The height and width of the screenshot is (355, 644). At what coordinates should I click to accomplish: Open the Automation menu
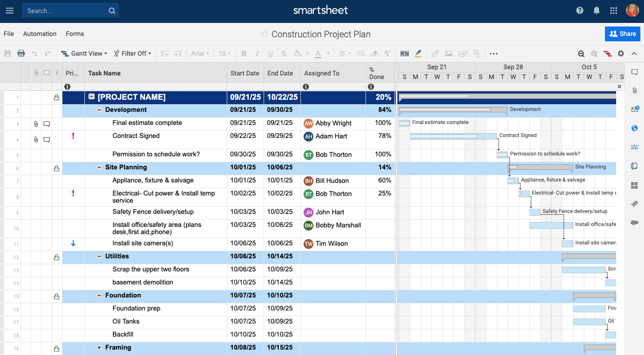[40, 34]
